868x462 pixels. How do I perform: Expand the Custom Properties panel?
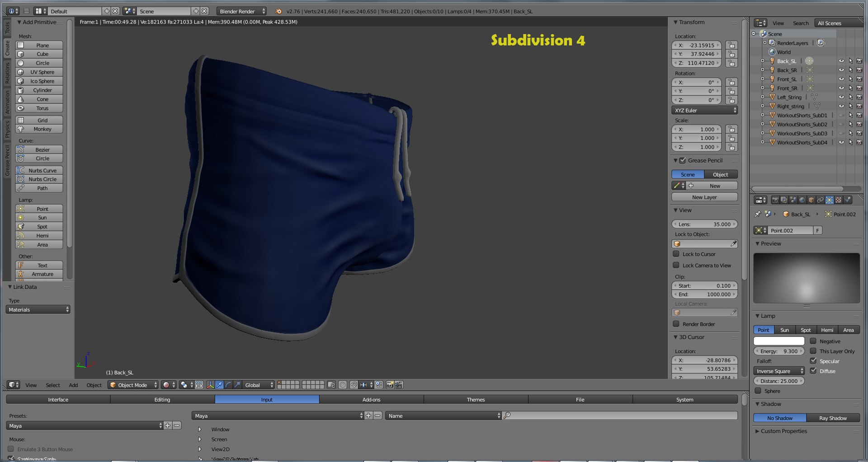[x=757, y=431]
